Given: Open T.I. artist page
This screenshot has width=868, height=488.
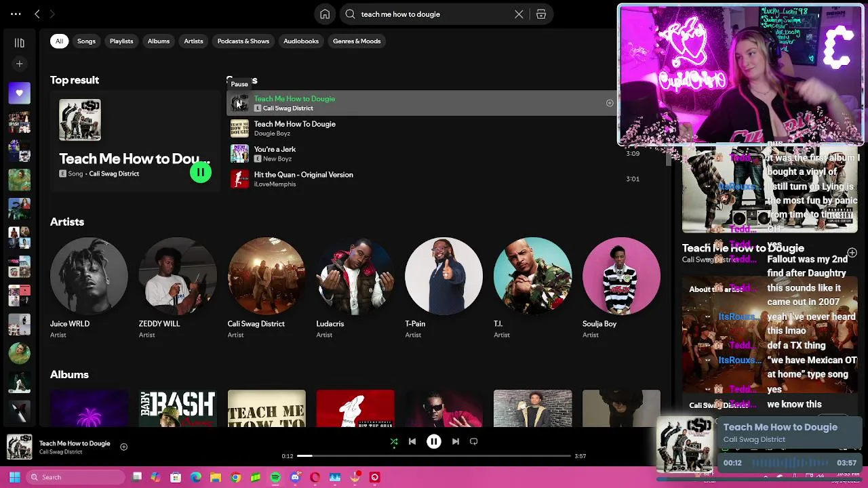Looking at the screenshot, I should pyautogui.click(x=533, y=276).
